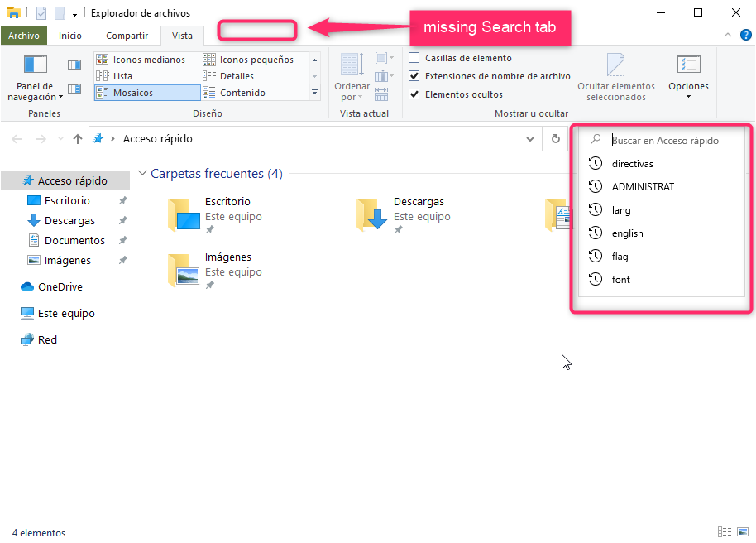The image size is (756, 543).
Task: Select Iconos pequeños layout
Action: pos(248,60)
